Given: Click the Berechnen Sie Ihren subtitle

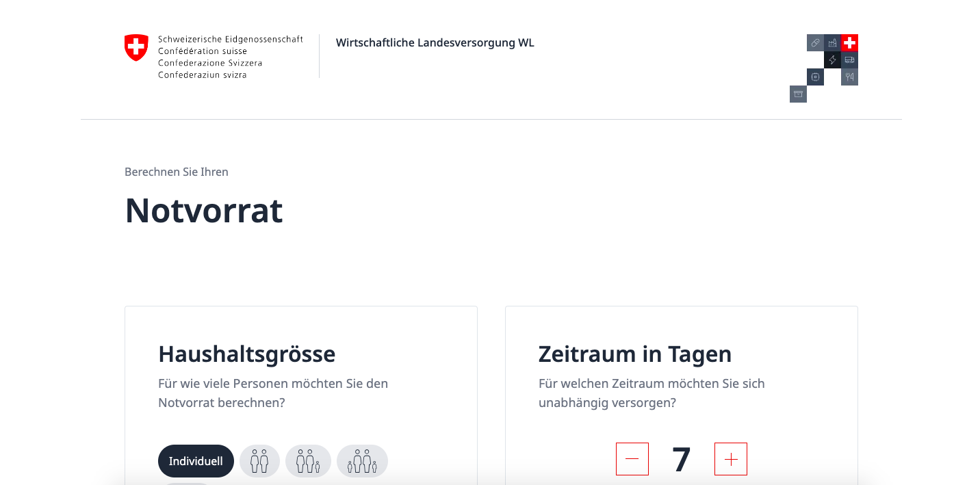Looking at the screenshot, I should point(177,172).
